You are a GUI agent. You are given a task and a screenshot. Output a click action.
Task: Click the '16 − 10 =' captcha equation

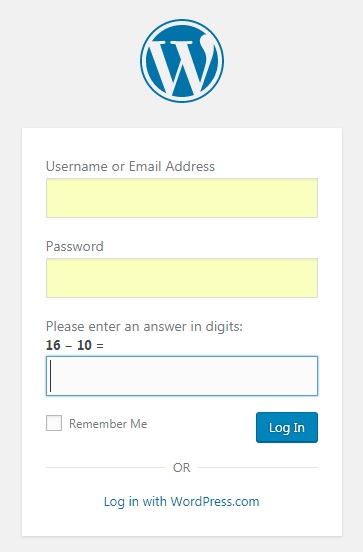(x=75, y=345)
